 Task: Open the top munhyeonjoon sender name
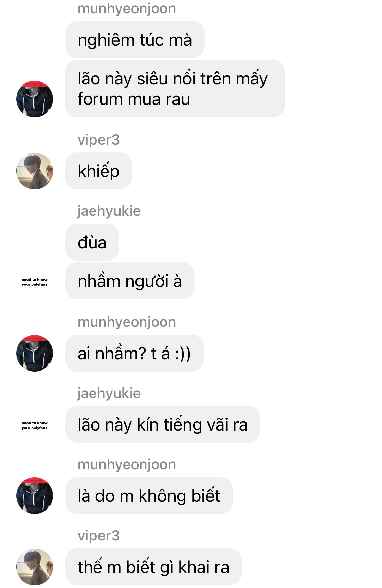[x=127, y=8]
